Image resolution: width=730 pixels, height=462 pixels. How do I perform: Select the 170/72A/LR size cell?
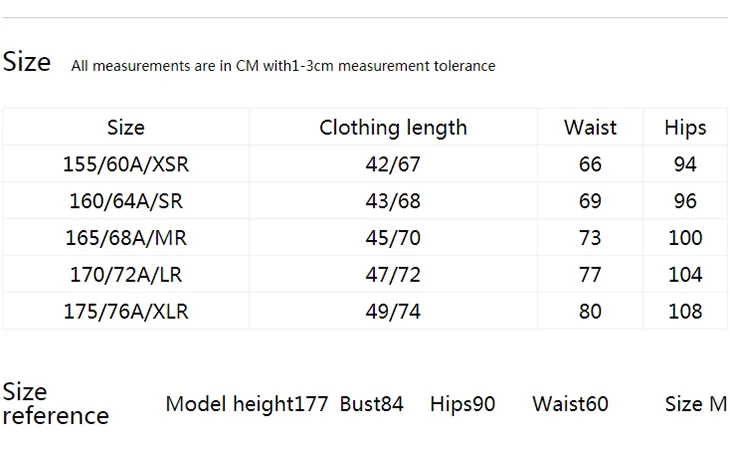click(126, 274)
